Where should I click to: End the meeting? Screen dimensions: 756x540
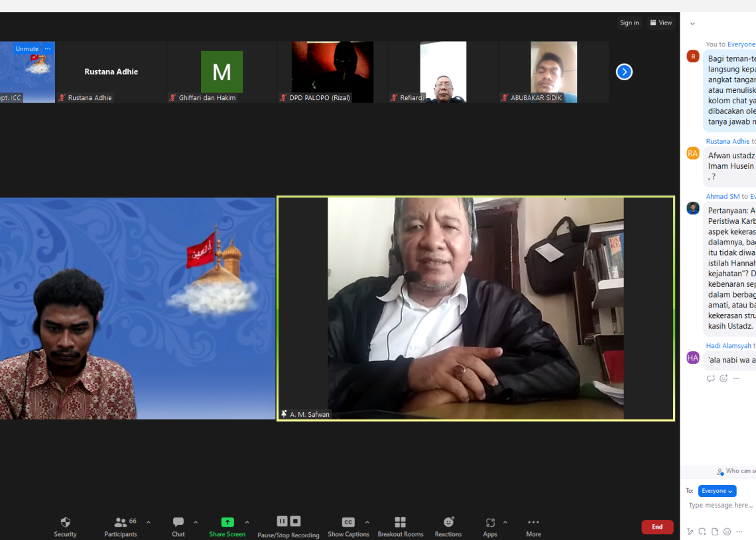657,527
